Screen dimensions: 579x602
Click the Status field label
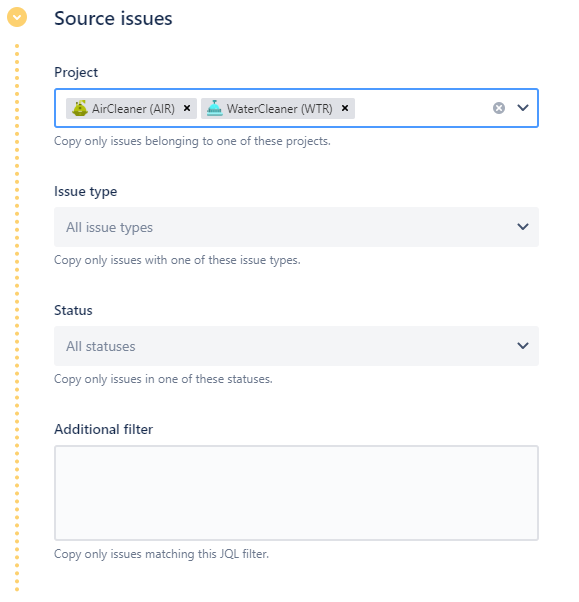(x=73, y=310)
